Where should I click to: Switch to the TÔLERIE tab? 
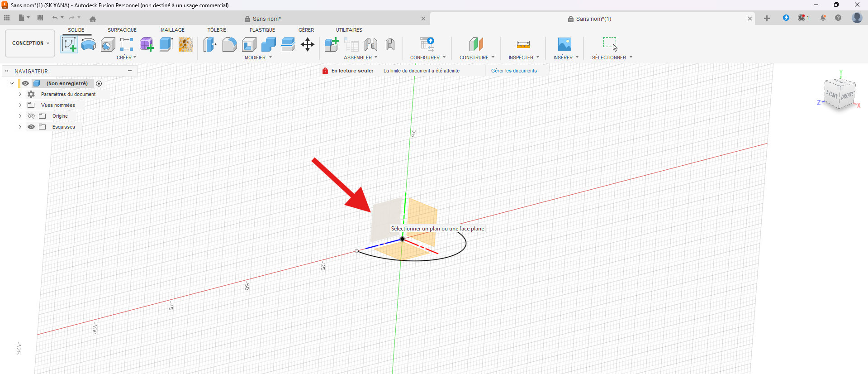click(x=217, y=30)
